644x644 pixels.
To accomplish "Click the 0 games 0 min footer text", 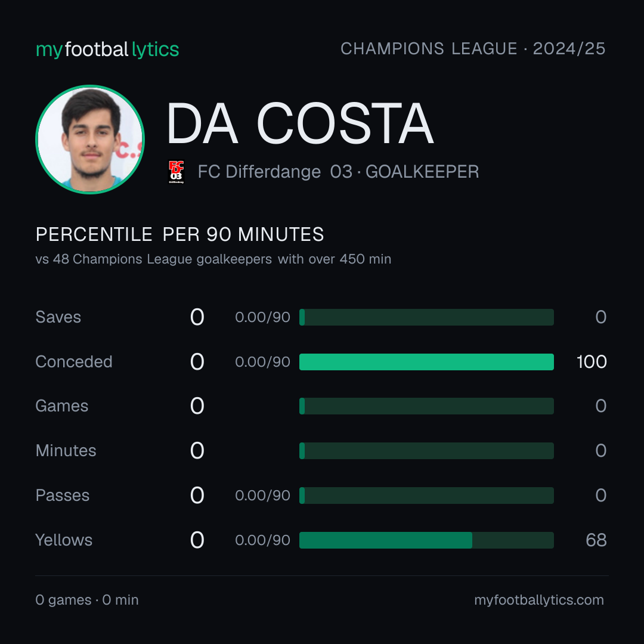I will (87, 600).
